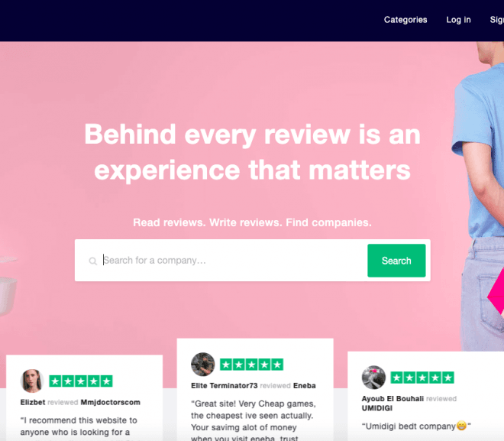Click the green Search button
This screenshot has height=441, width=504.
pos(396,261)
